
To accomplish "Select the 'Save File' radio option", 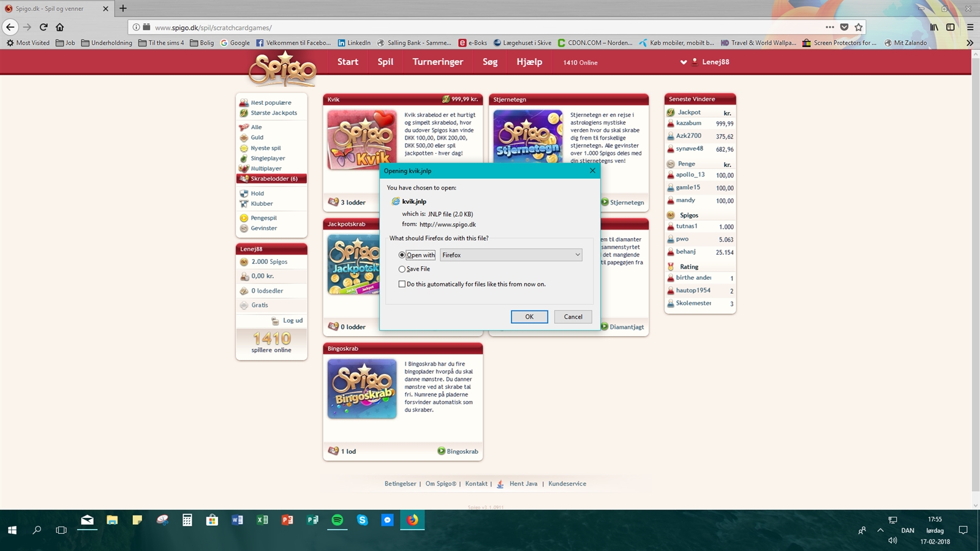I will (x=402, y=269).
